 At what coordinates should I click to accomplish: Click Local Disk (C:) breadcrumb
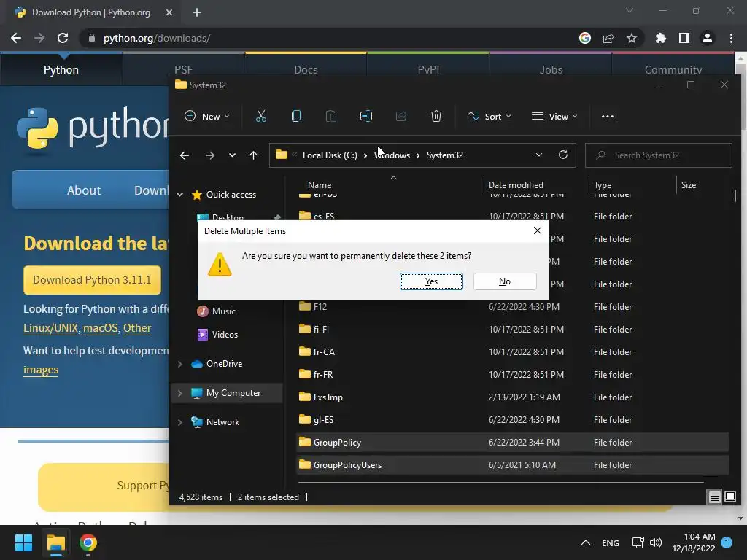point(330,155)
